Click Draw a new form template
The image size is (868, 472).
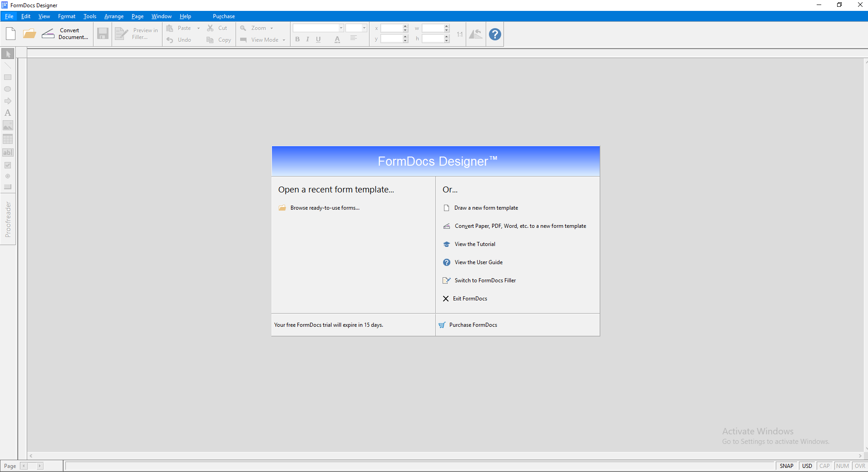coord(481,208)
